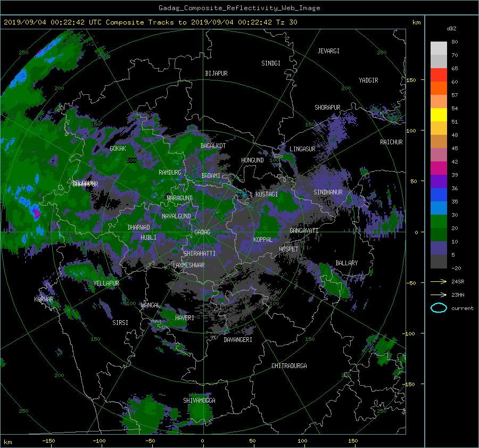Click the blue 36 dBZ color swatch
The image size is (479, 448).
pos(439,194)
